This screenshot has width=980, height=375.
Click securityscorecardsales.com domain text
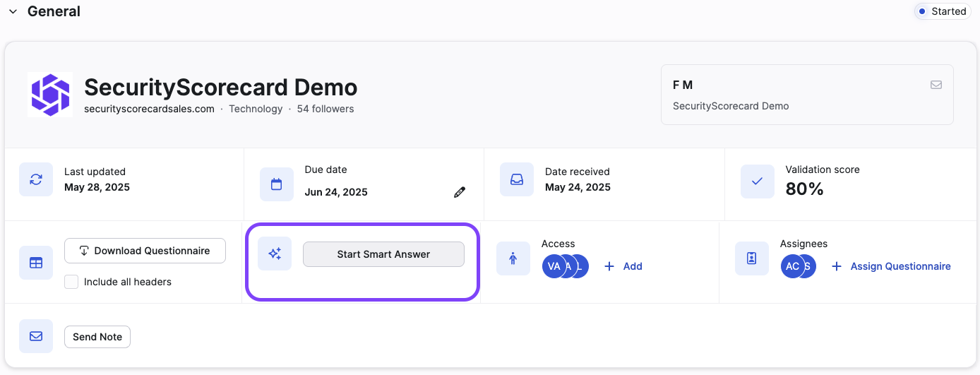tap(149, 109)
